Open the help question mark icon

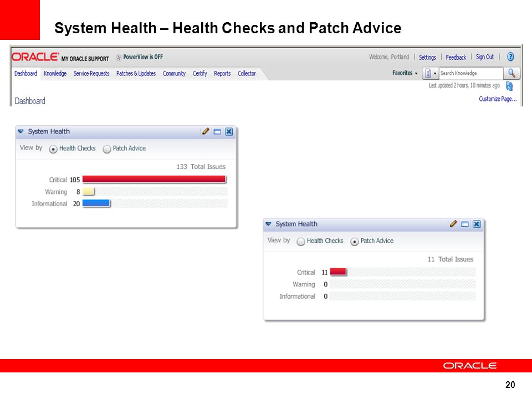click(x=510, y=57)
